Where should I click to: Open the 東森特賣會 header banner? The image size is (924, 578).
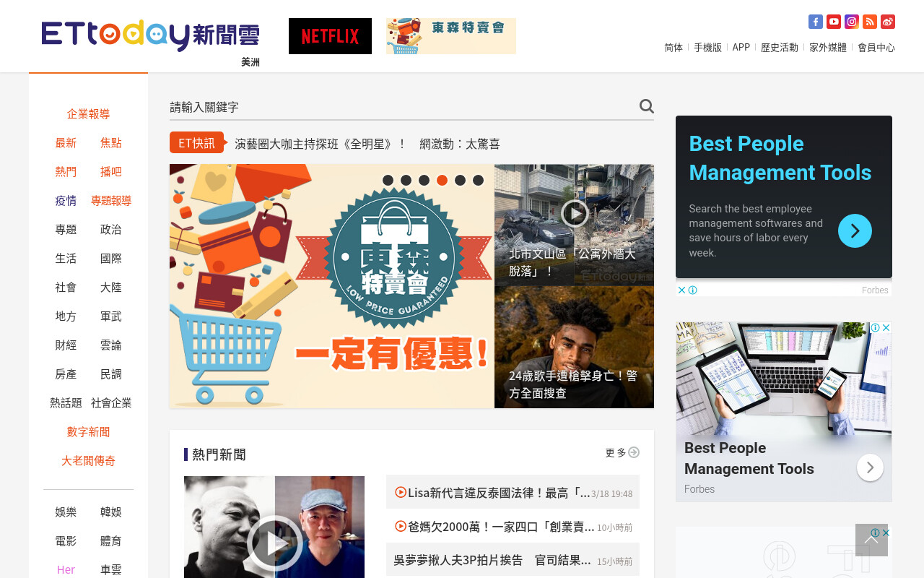point(451,36)
